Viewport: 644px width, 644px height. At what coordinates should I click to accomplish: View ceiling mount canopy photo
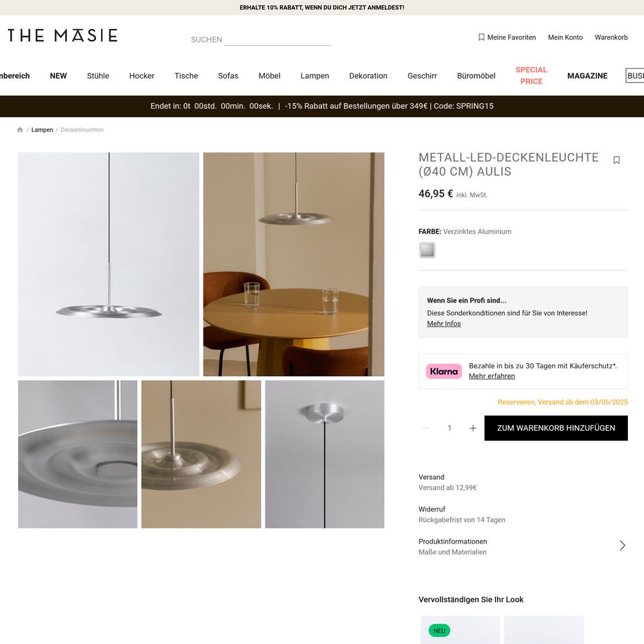[x=325, y=454]
